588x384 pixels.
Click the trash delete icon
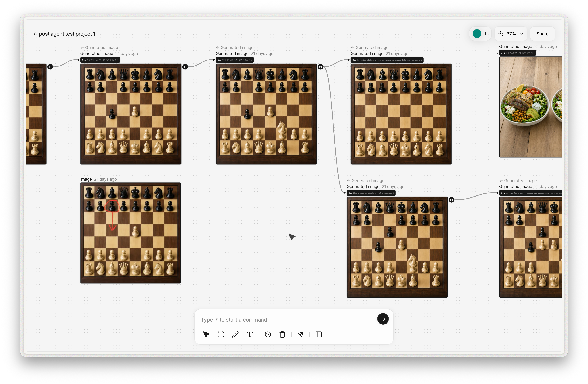282,334
